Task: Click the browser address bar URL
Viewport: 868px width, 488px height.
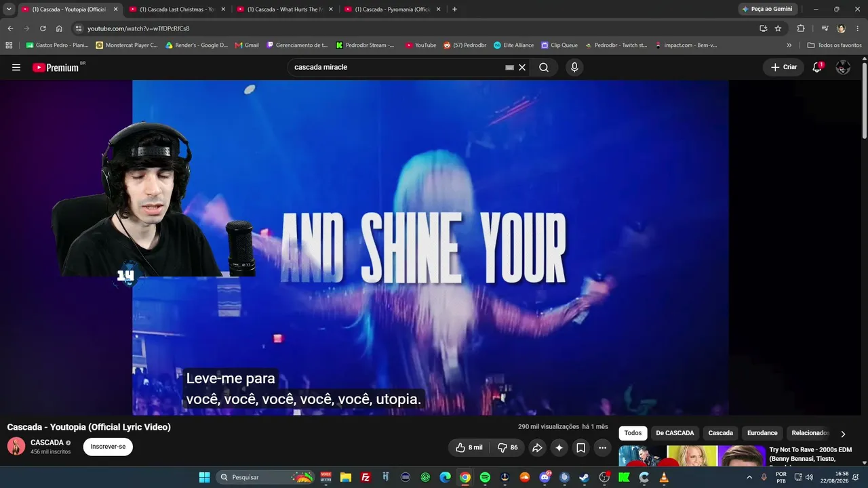Action: (138, 28)
